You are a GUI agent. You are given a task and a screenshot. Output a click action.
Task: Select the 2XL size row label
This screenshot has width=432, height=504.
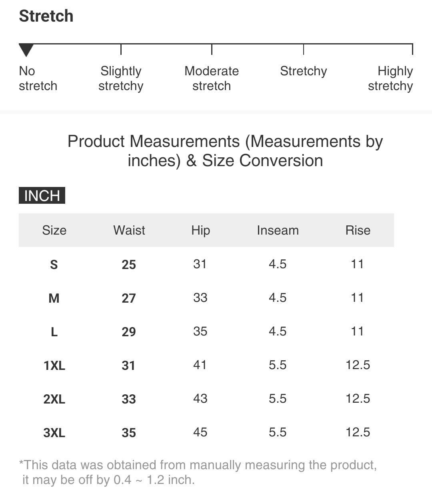click(54, 399)
